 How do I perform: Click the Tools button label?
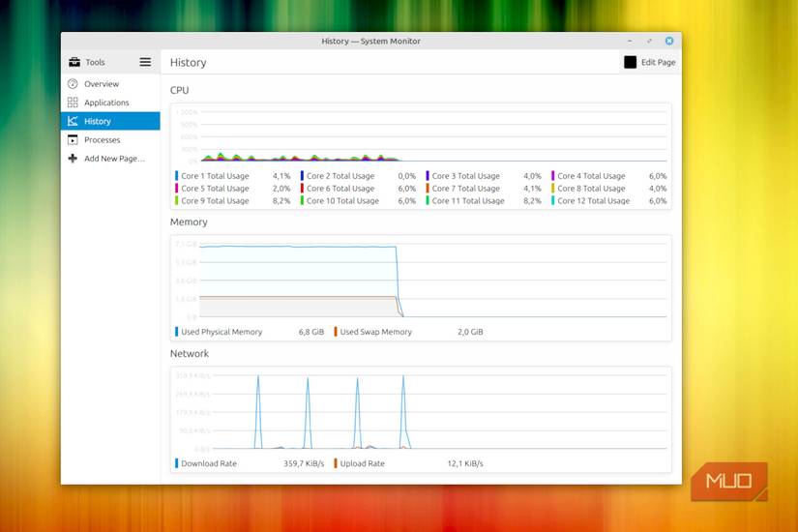pos(95,62)
